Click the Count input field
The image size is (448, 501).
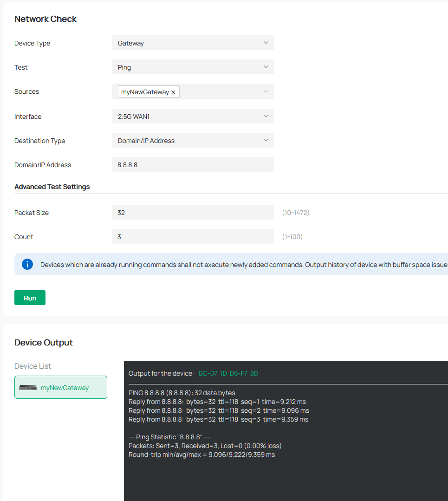tap(193, 237)
